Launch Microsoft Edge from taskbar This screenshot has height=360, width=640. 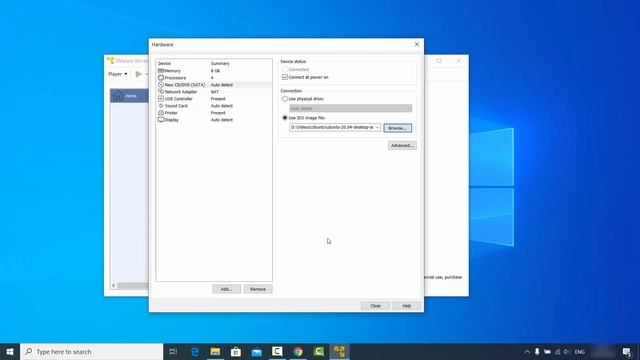point(195,351)
